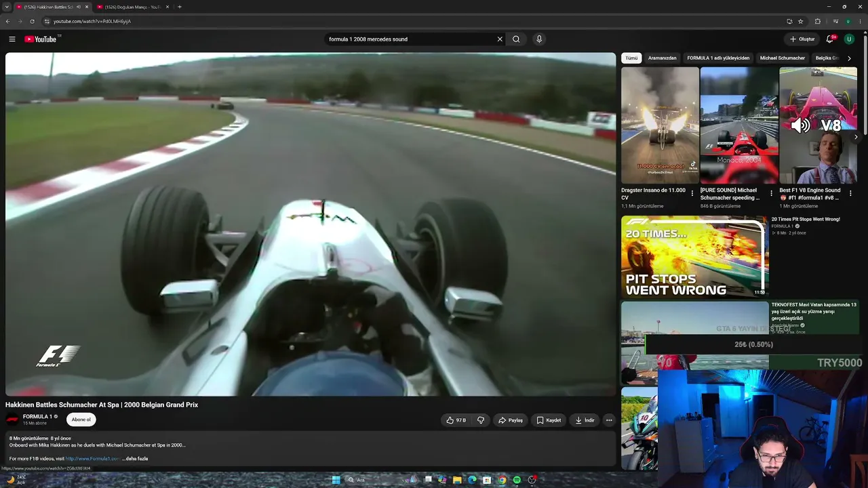
Task: Open Chrome extensions puzzle icon
Action: pos(817,21)
